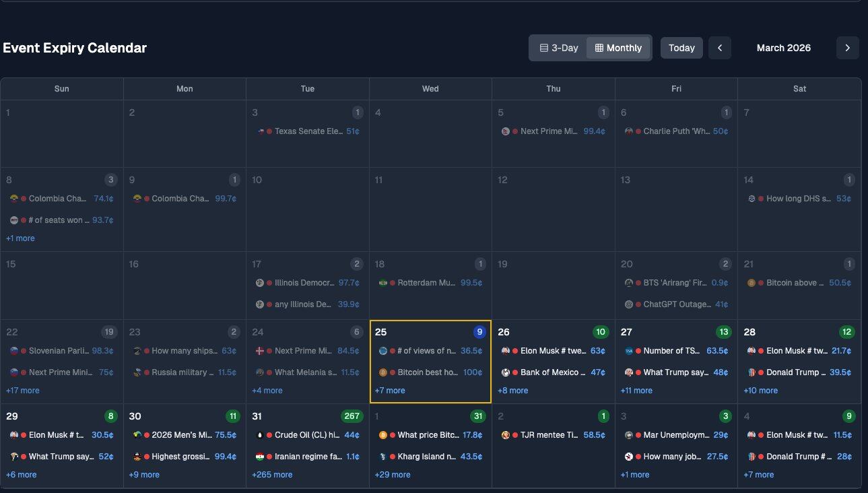Go to the previous month using left chevron

click(x=719, y=48)
